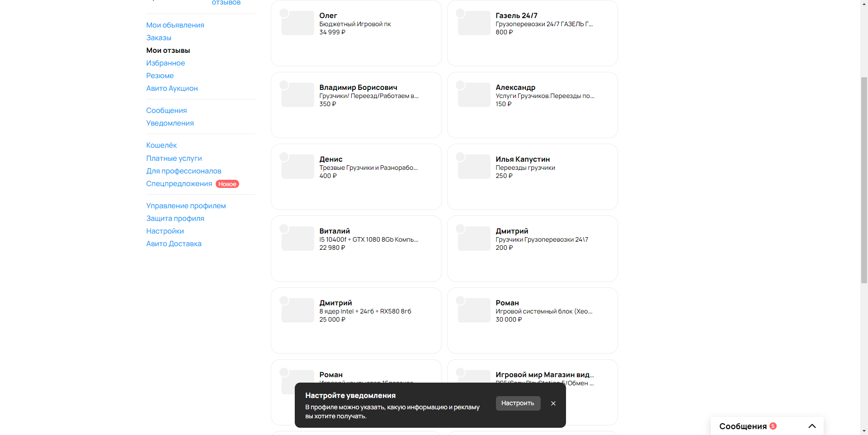The width and height of the screenshot is (868, 435).
Task: Click avatar circle on Игровой мир card
Action: 460,372
